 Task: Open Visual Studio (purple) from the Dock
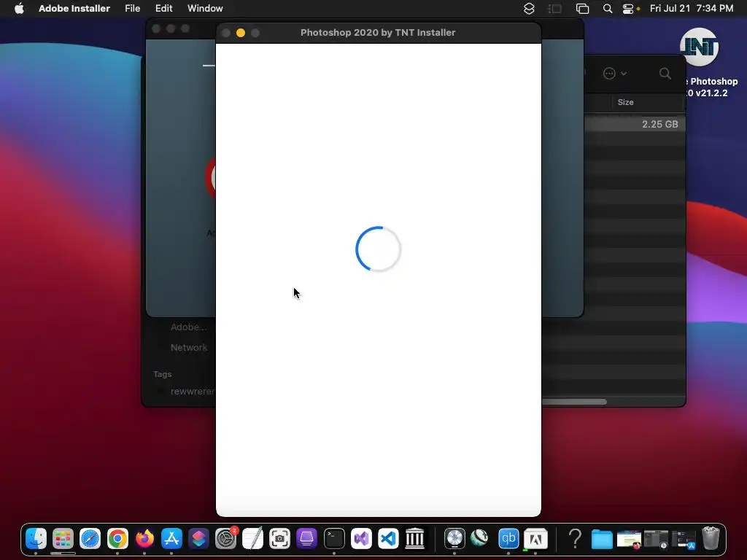(361, 539)
